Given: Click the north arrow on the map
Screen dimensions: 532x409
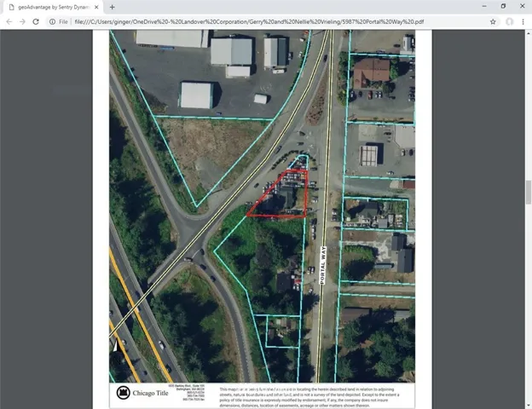Looking at the screenshot, I should click(115, 346).
